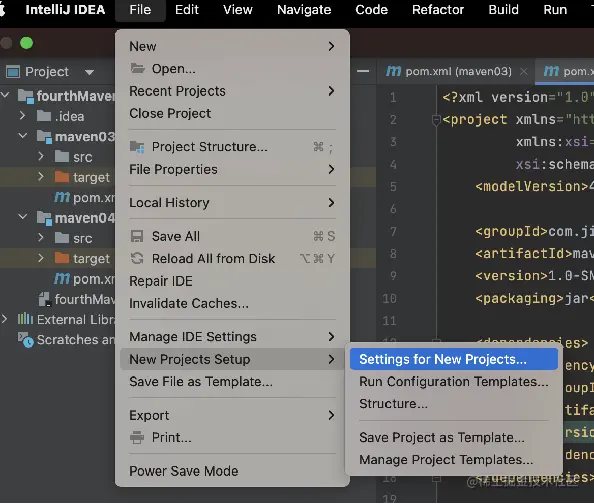Close the pom.xml (maven03) tab
Screen dimensions: 594x504
tap(524, 71)
